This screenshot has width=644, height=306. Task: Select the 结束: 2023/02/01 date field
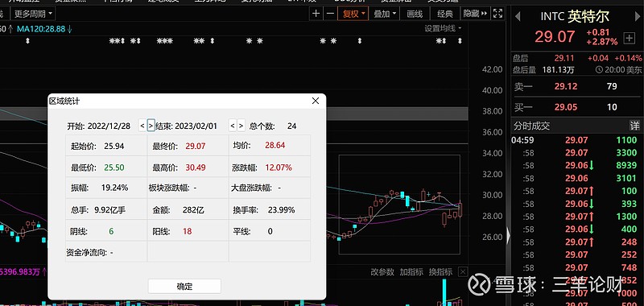[186, 126]
